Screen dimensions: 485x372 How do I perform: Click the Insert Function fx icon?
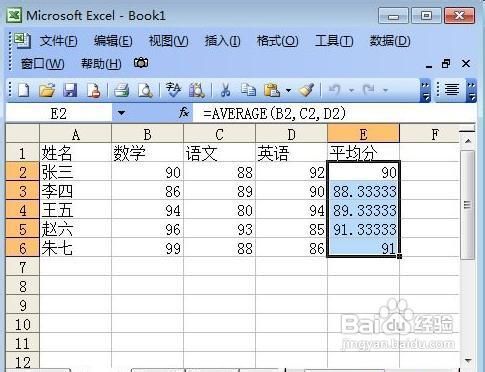[184, 113]
